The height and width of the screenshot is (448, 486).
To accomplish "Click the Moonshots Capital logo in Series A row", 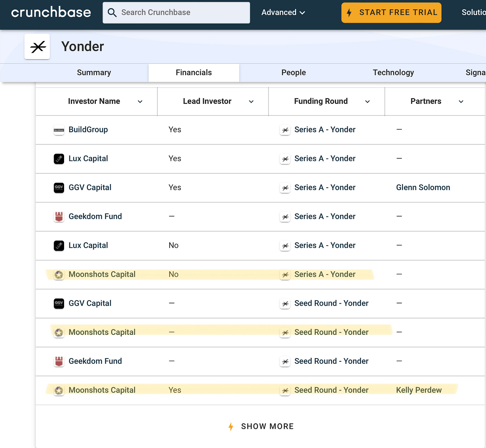I will pos(59,275).
